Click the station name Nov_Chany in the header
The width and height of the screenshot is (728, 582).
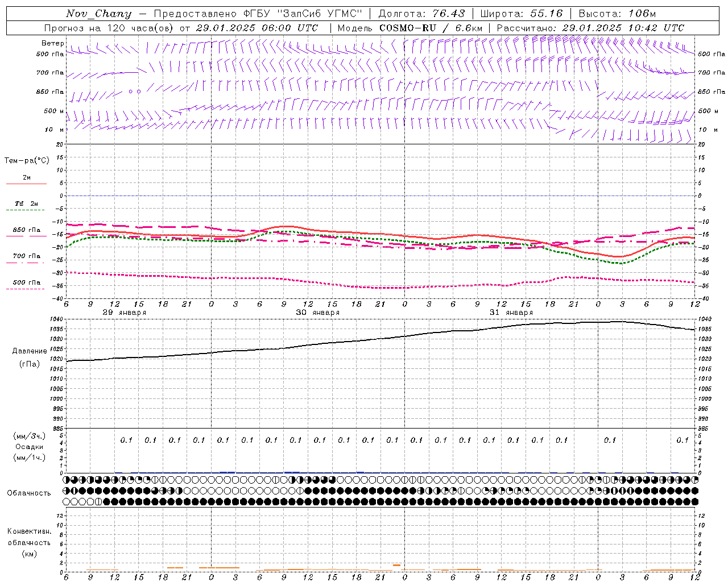(98, 14)
